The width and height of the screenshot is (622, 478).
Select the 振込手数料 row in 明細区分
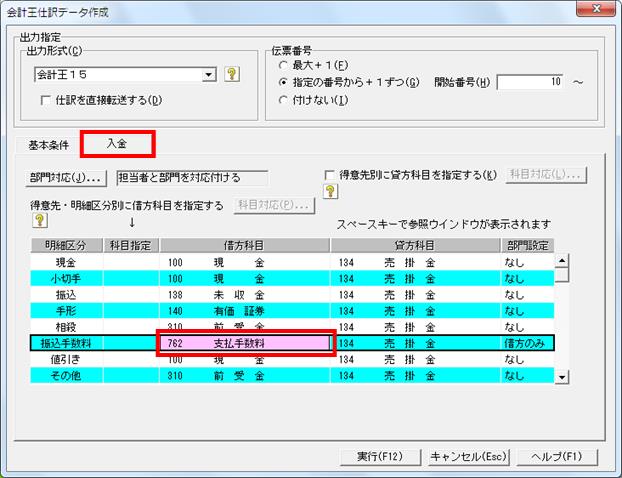pyautogui.click(x=66, y=344)
